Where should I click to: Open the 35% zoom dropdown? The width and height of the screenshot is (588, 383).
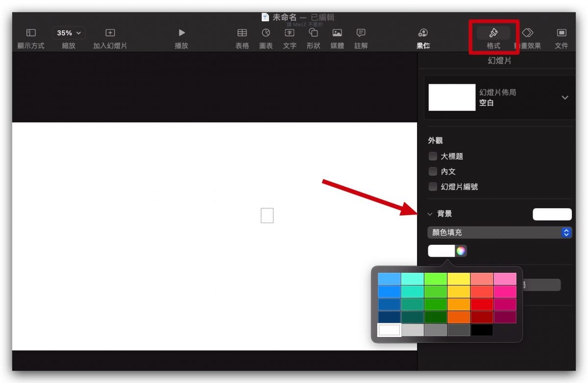click(69, 33)
